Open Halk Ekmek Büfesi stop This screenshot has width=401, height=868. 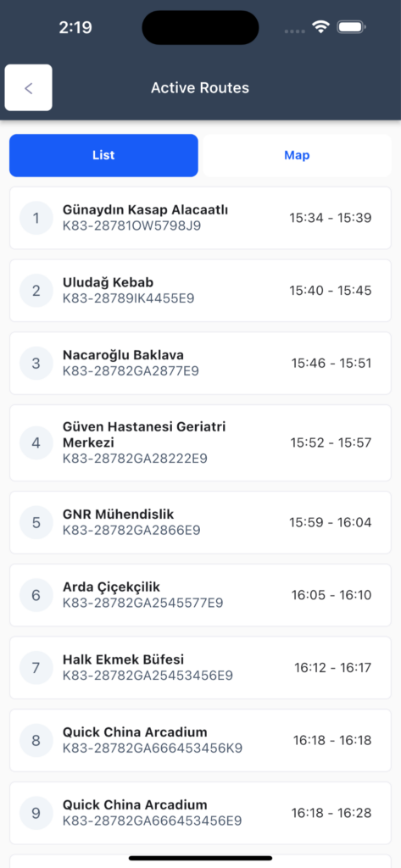click(200, 668)
